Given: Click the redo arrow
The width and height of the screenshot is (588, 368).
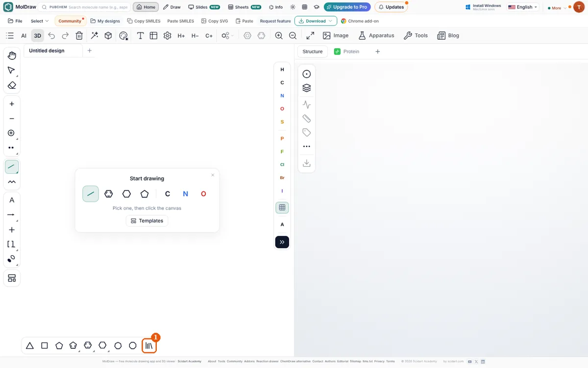Looking at the screenshot, I should [x=65, y=36].
